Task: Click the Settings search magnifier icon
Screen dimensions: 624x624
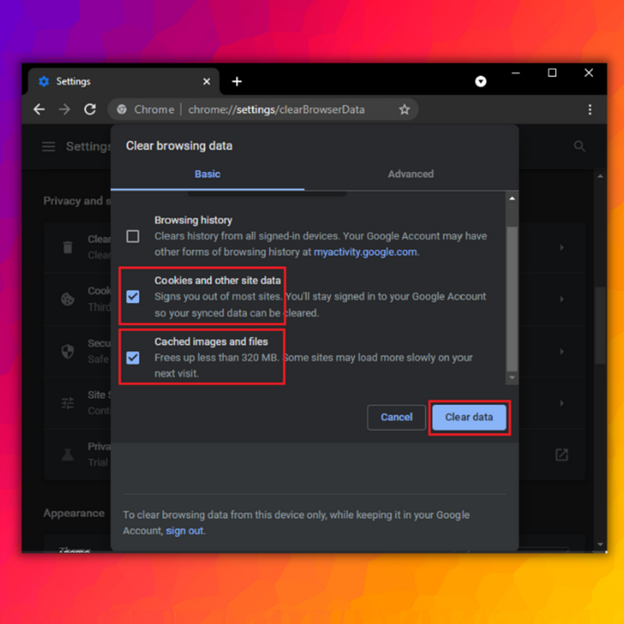Action: pos(579,146)
